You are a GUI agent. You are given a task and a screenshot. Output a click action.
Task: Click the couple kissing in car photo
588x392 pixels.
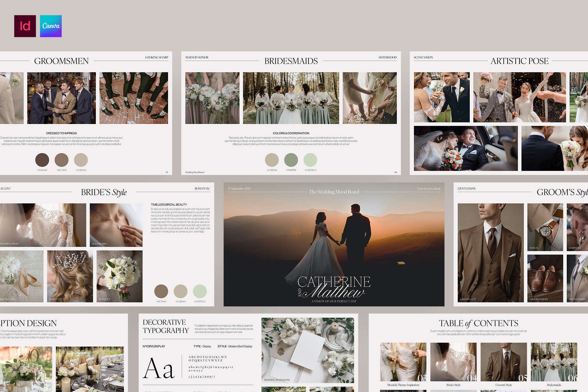coord(466,148)
